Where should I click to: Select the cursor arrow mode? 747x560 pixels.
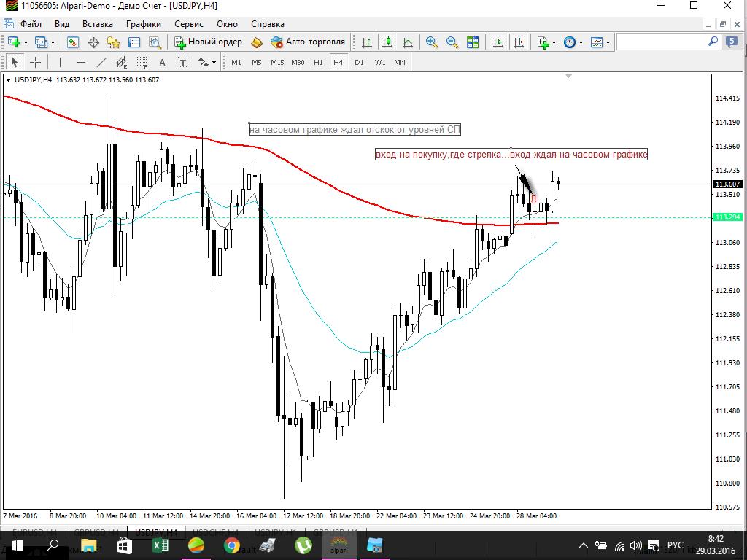15,63
